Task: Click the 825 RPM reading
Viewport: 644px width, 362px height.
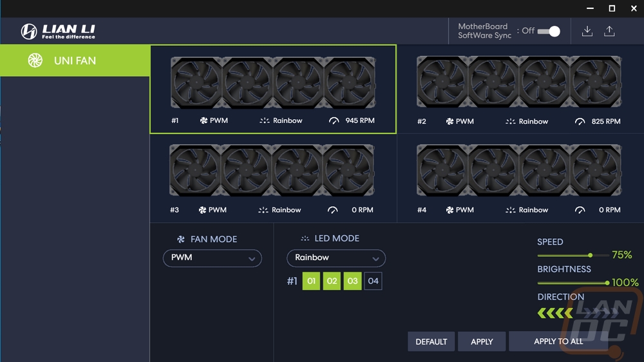Action: click(606, 121)
